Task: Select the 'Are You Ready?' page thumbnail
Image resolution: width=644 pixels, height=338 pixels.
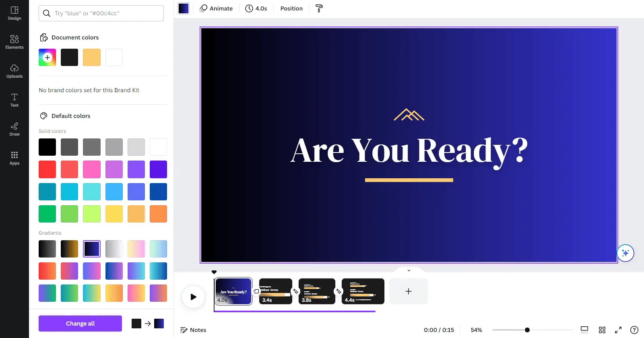Action: click(233, 291)
